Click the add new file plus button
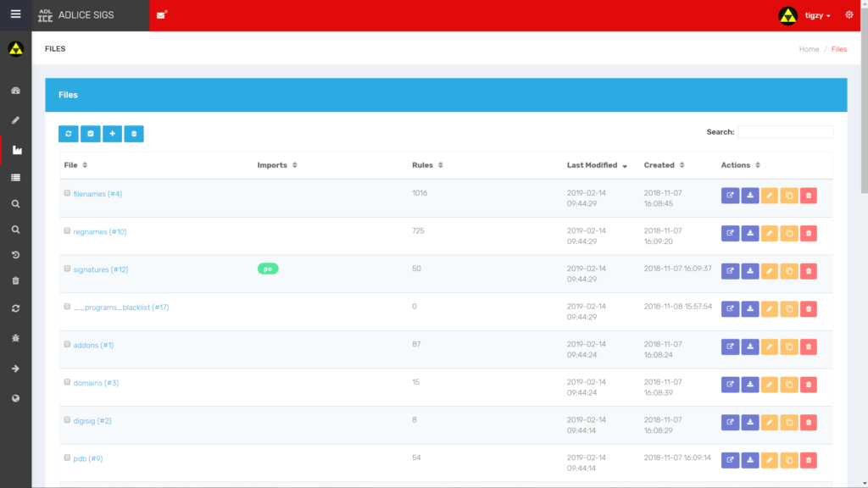868x488 pixels. pos(112,134)
